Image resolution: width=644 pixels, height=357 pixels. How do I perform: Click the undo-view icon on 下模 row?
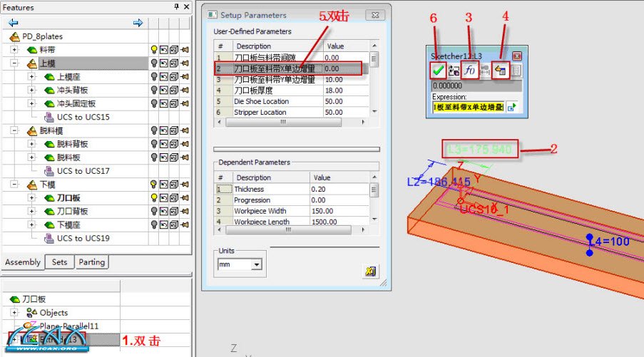coord(164,185)
